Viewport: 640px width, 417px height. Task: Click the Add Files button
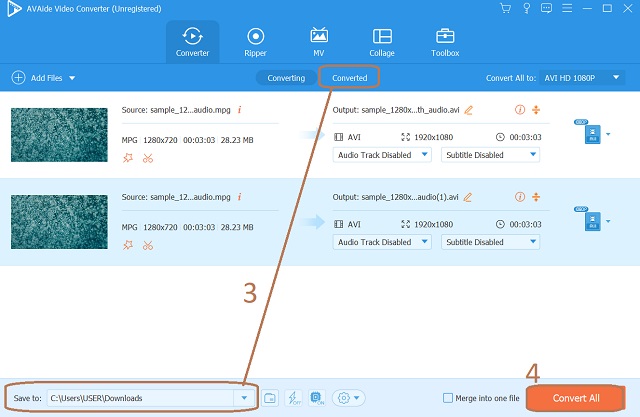tap(37, 78)
